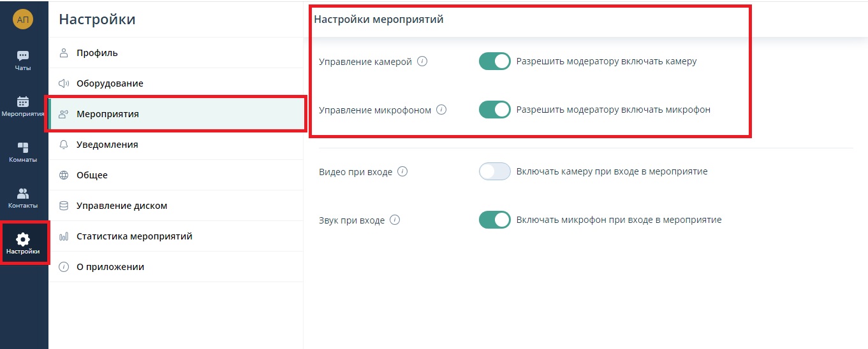The height and width of the screenshot is (349, 868).
Task: Click the person icon beside Профиль
Action: pyautogui.click(x=64, y=53)
